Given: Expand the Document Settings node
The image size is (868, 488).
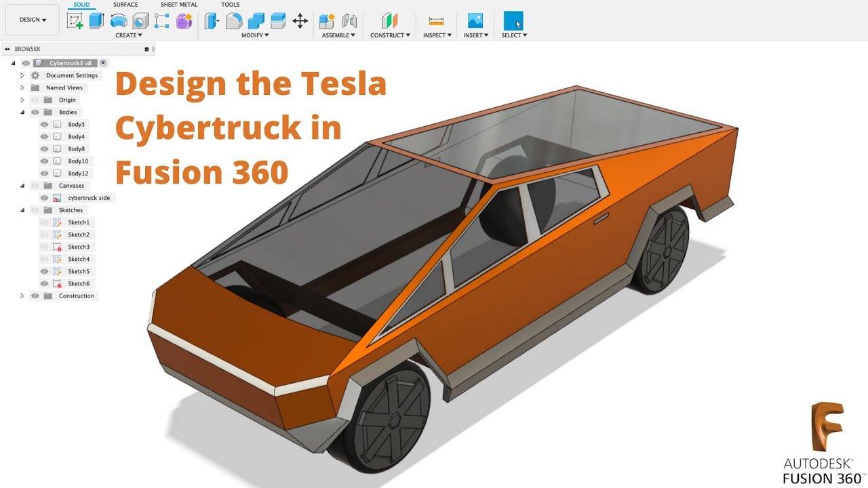Looking at the screenshot, I should click(22, 75).
